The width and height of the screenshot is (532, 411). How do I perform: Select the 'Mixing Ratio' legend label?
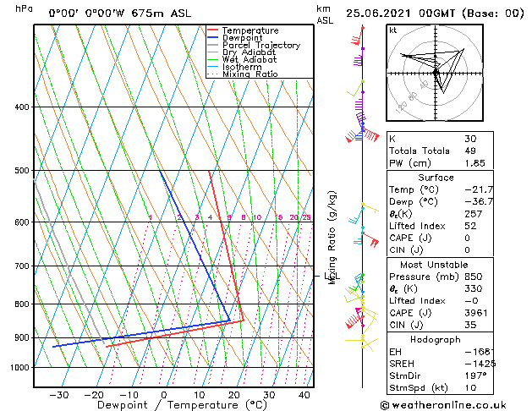coord(250,74)
